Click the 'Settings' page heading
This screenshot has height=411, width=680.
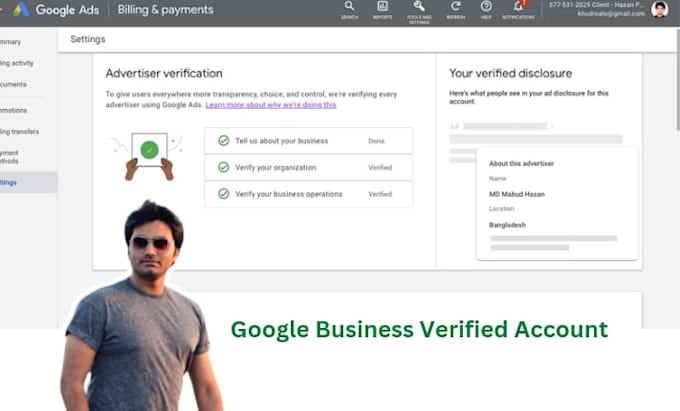(x=88, y=39)
